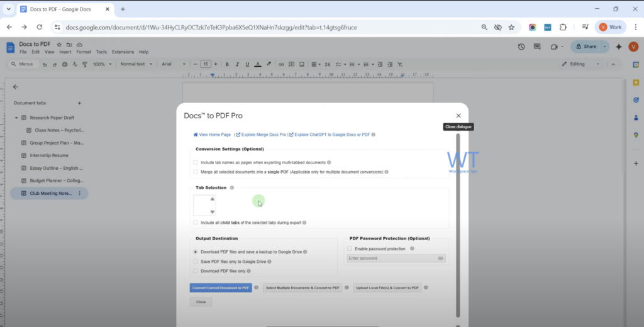Open the Arial font dropdown

(x=174, y=65)
